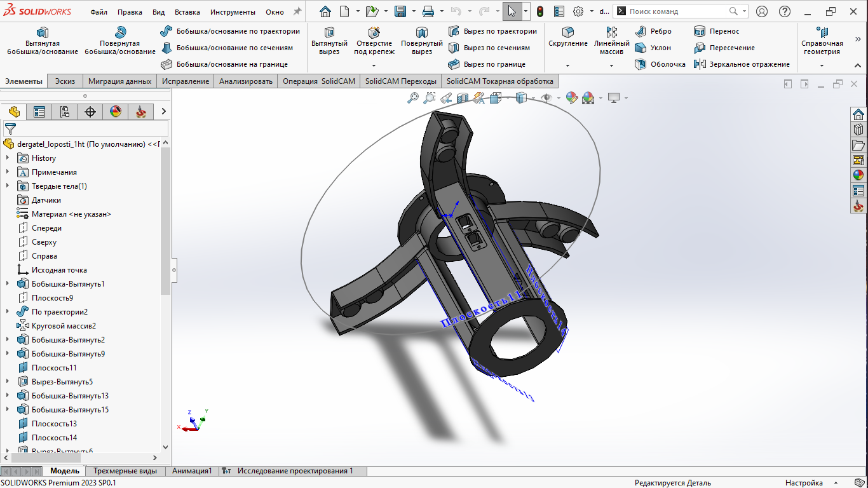The width and height of the screenshot is (868, 488).
Task: Open the Инструменты menu
Action: [x=233, y=12]
